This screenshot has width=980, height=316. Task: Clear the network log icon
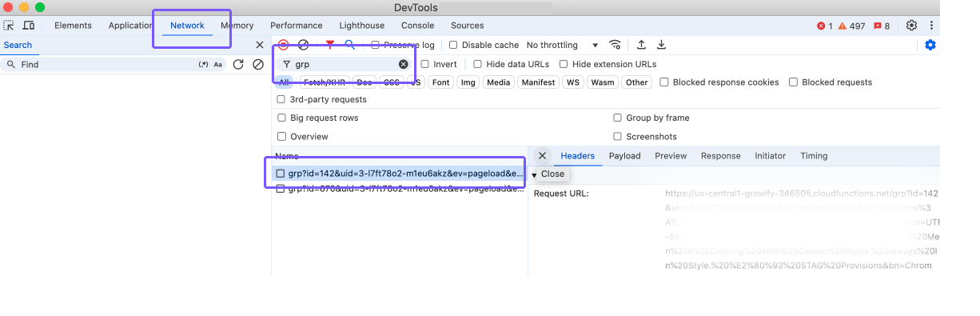click(x=303, y=45)
